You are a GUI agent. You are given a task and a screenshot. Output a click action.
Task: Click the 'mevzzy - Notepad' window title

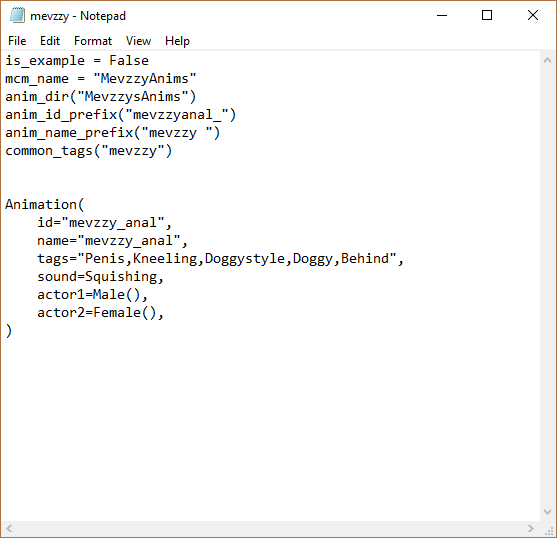pyautogui.click(x=78, y=16)
